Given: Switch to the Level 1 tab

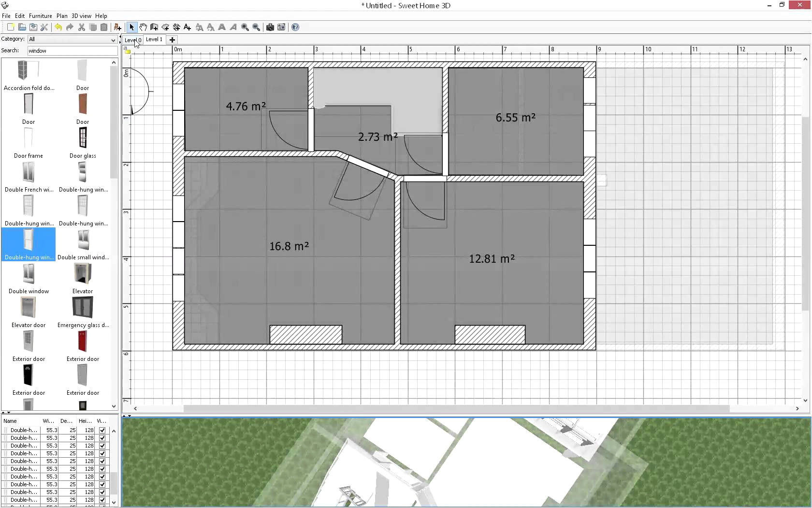Looking at the screenshot, I should tap(154, 40).
